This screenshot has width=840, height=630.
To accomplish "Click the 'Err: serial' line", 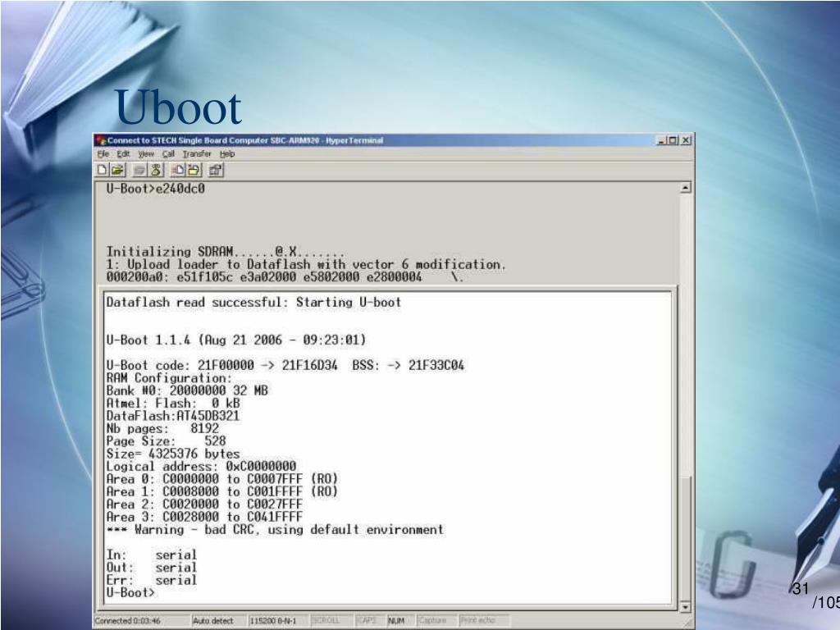I will pyautogui.click(x=152, y=580).
